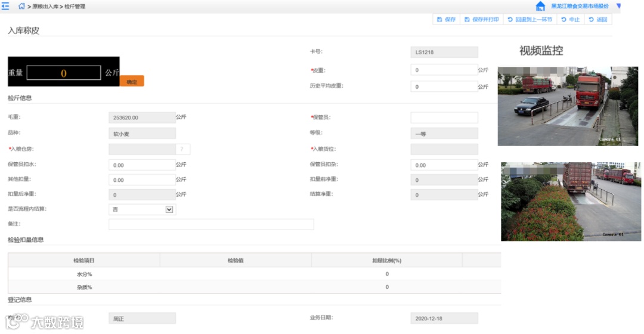Image resolution: width=644 pixels, height=334 pixels.
Task: Select the 杂质% table row
Action: click(x=254, y=287)
